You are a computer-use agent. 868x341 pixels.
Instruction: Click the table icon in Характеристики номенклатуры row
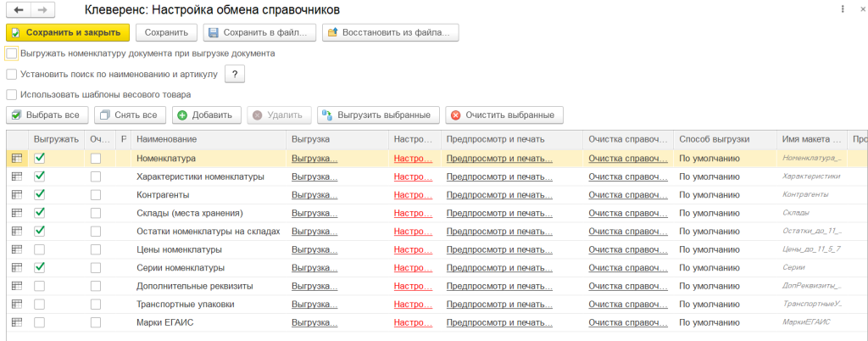pos(17,176)
